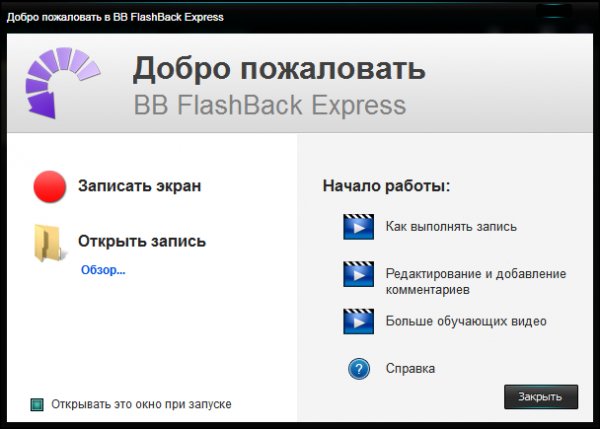The width and height of the screenshot is (600, 429).
Task: Click the purple BB FlashBack logo
Action: [x=62, y=83]
